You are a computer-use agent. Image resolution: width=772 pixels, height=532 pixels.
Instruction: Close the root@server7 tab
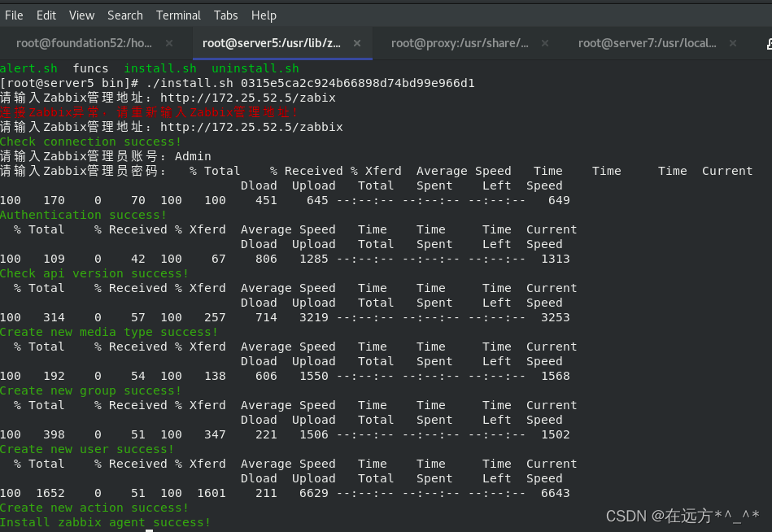point(733,43)
